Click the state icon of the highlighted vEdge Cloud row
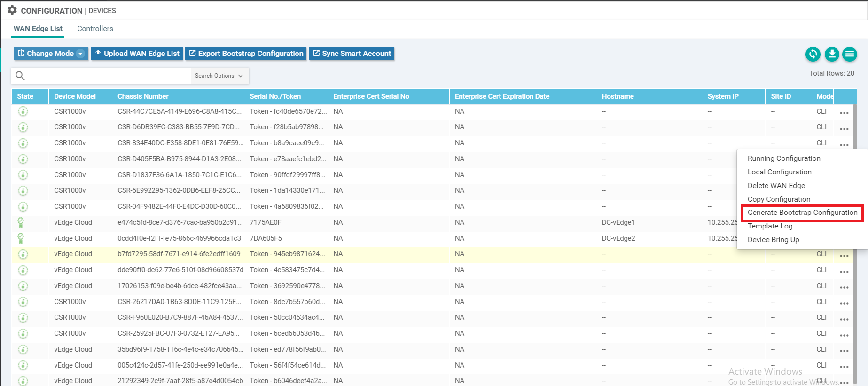Viewport: 868px width, 386px height. 23,254
